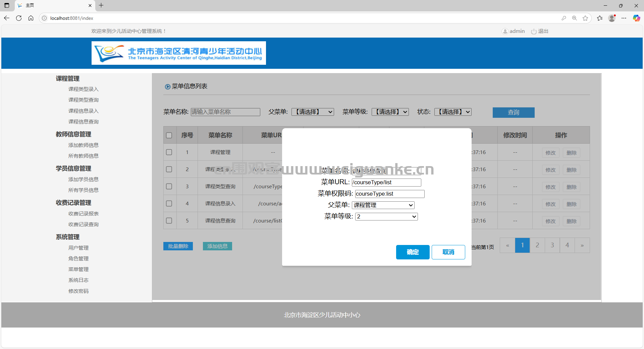Click the 添加信息 button

pos(217,246)
